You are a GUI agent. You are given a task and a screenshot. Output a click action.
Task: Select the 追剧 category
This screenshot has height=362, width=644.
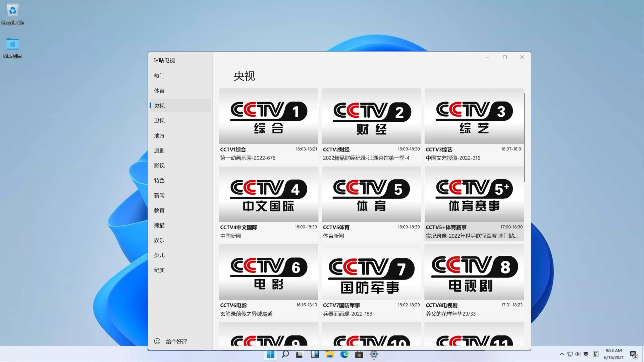[x=180, y=150]
